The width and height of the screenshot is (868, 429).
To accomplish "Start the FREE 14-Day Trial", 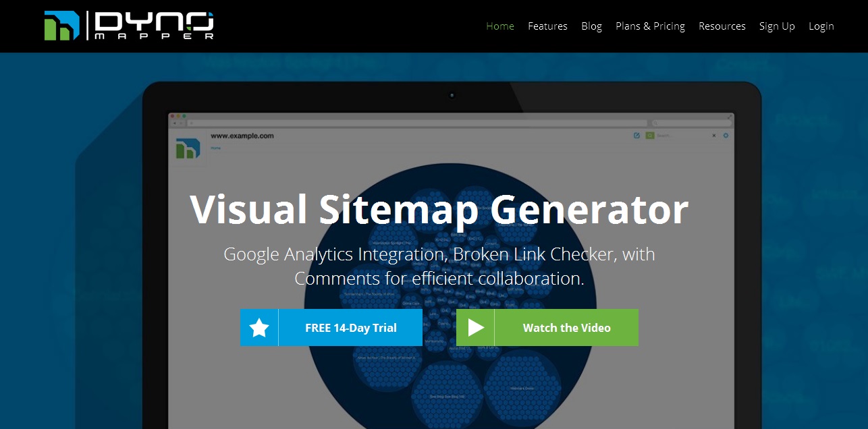I will point(331,328).
